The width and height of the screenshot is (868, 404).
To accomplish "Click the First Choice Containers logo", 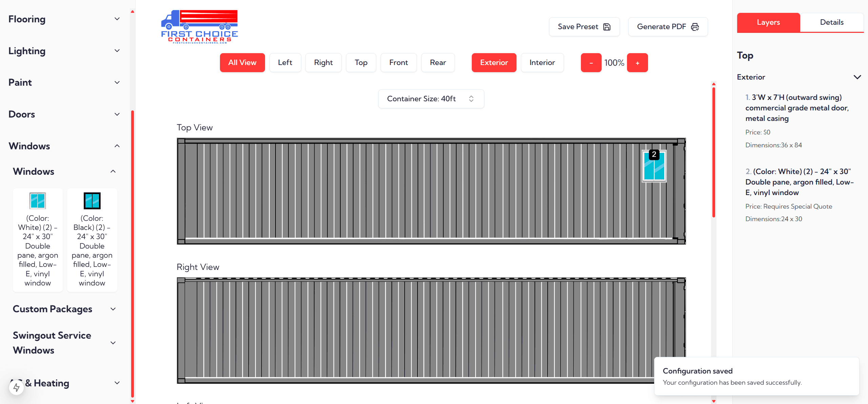I will (x=199, y=27).
